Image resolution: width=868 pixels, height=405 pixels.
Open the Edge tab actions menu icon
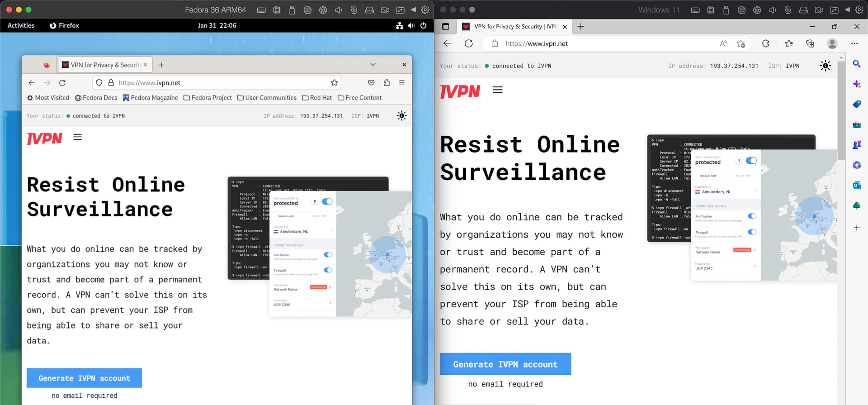(445, 27)
